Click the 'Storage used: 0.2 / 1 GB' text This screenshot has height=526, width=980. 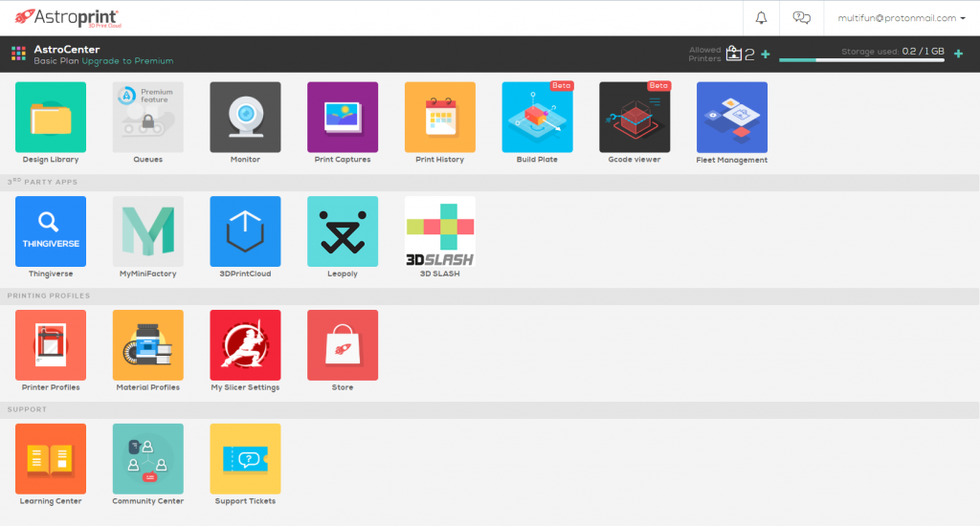[x=893, y=52]
